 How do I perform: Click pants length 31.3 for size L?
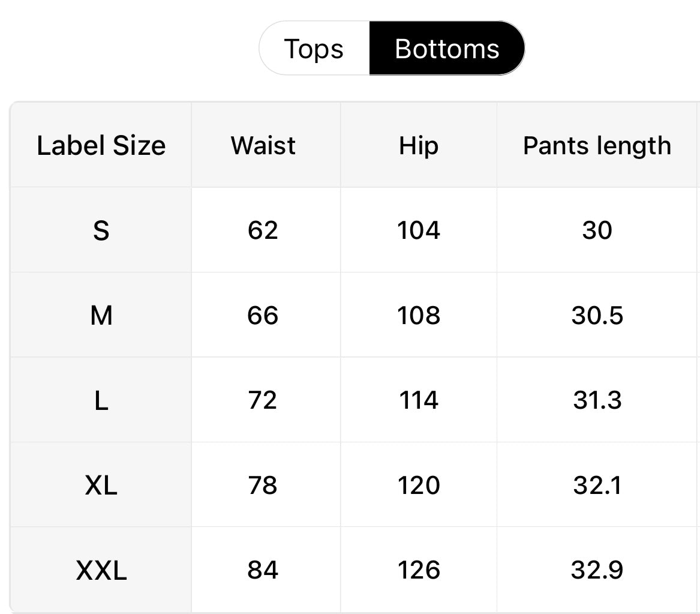[597, 400]
